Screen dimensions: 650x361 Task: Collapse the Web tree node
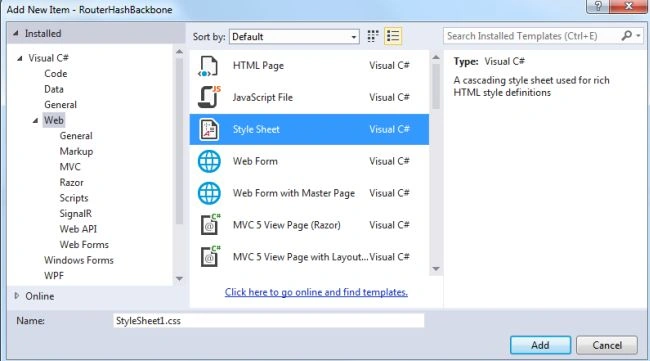(36, 121)
